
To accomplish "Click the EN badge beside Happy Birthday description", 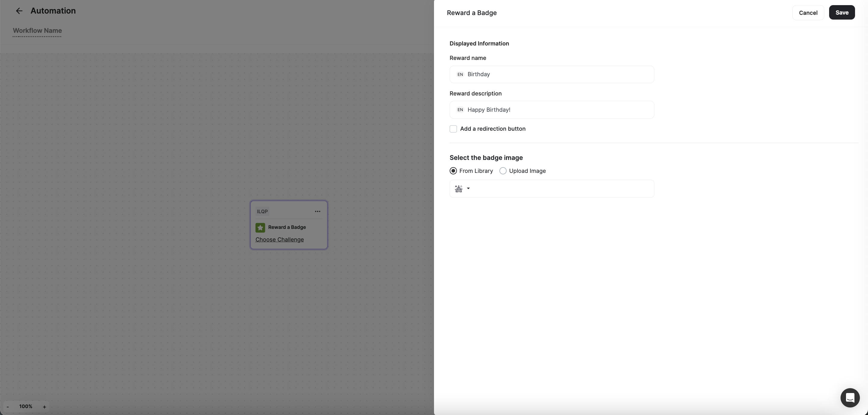I will 460,110.
